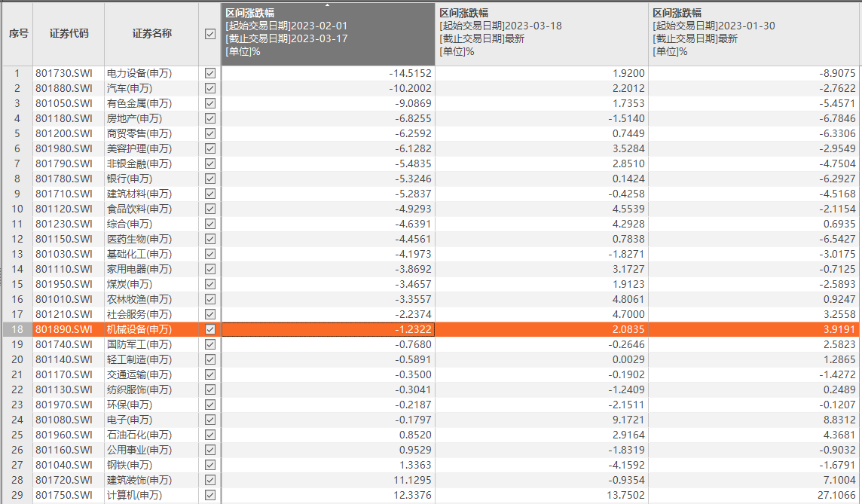Click the value 11.1295 cell
862x504 pixels.
pos(329,480)
